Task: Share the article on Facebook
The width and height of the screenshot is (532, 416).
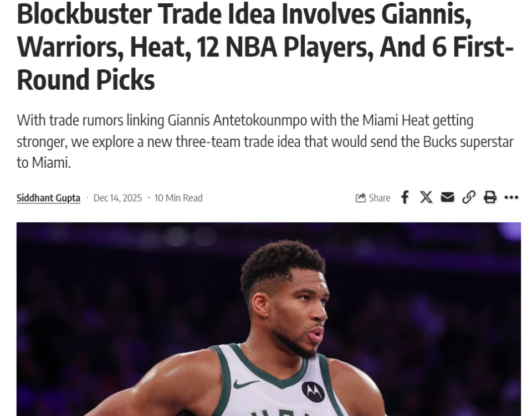Action: pyautogui.click(x=405, y=197)
